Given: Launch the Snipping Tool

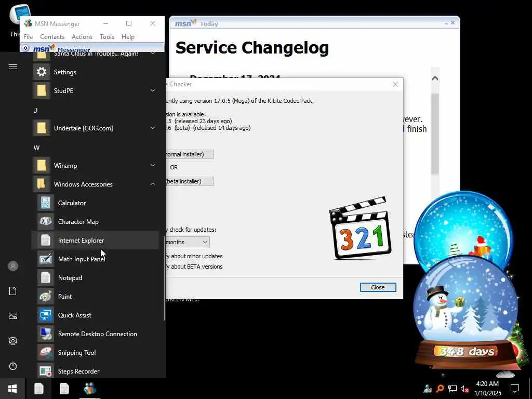Looking at the screenshot, I should click(x=95, y=352).
